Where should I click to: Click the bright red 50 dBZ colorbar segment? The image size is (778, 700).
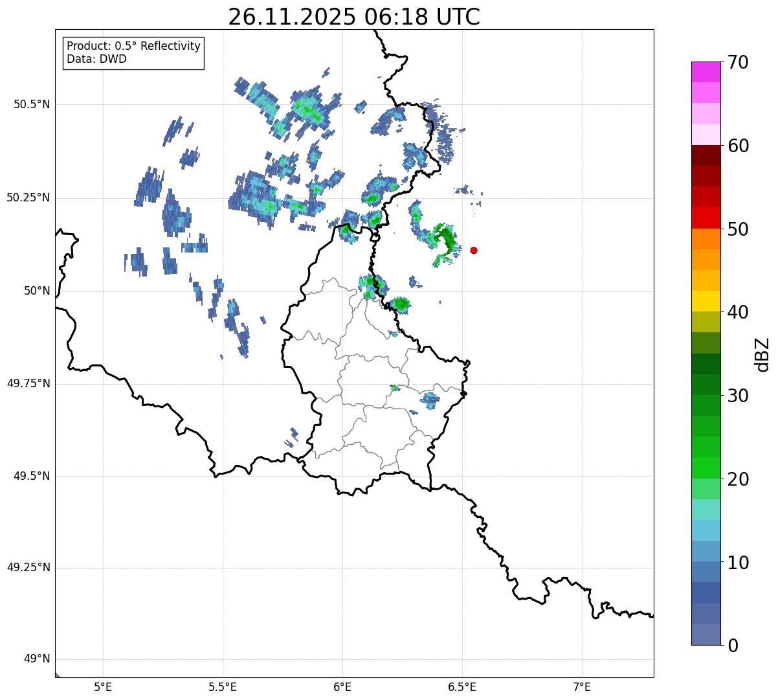click(706, 218)
